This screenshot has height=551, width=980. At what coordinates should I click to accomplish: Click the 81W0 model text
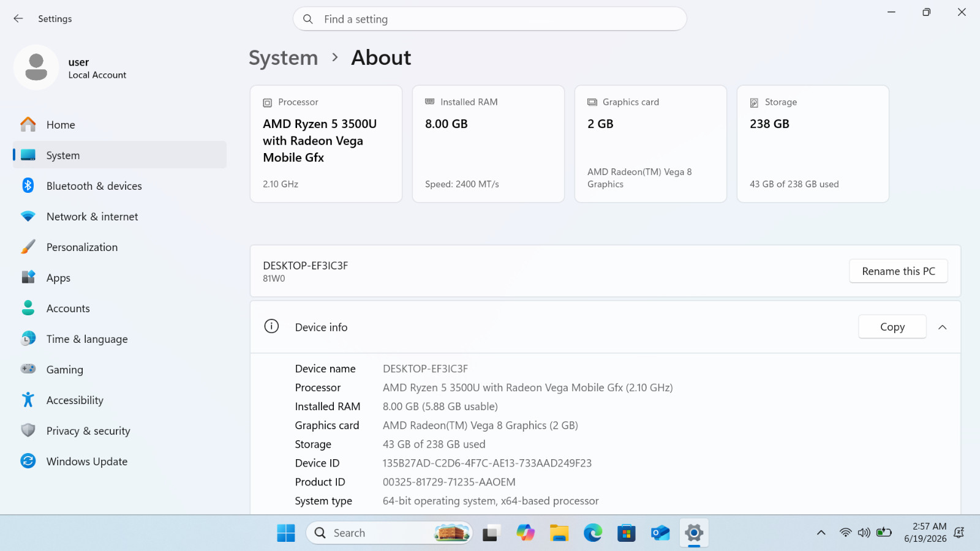274,279
